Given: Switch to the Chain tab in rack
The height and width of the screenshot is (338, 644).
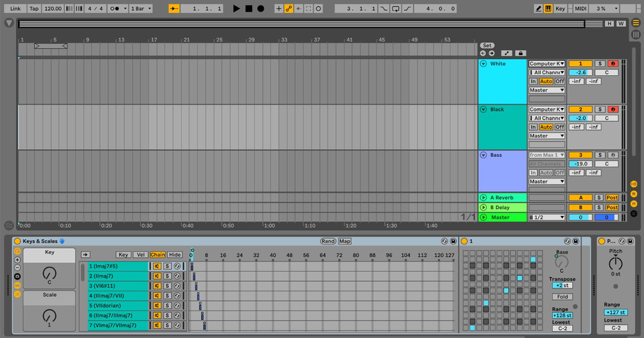Looking at the screenshot, I should [x=158, y=255].
